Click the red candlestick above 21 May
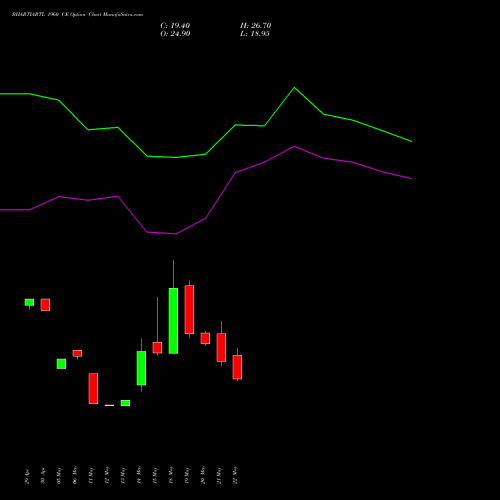The width and height of the screenshot is (500, 500). click(221, 347)
